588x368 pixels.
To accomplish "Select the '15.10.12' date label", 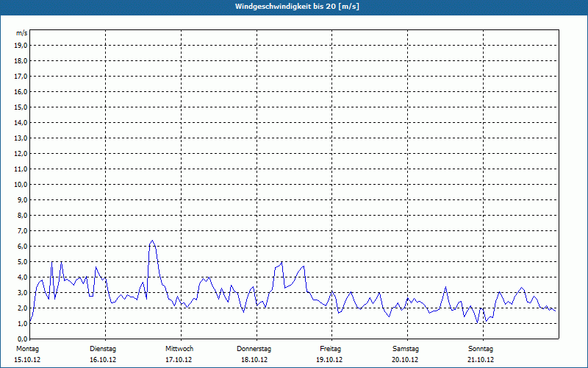I will [27, 360].
